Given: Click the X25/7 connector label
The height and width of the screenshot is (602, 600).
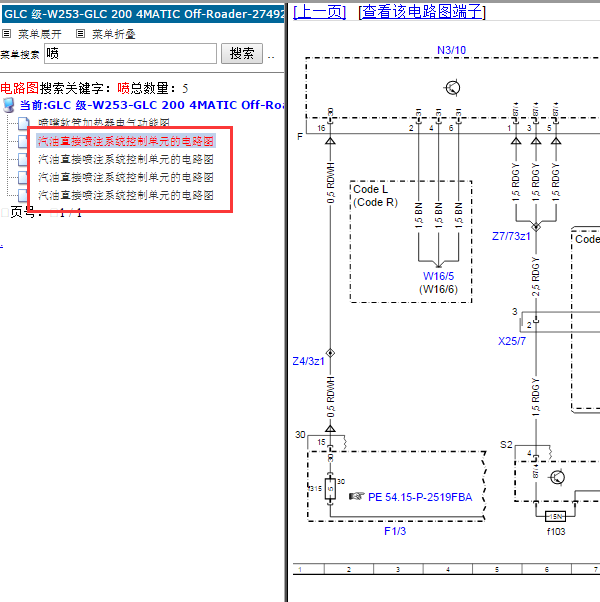Looking at the screenshot, I should (x=512, y=341).
